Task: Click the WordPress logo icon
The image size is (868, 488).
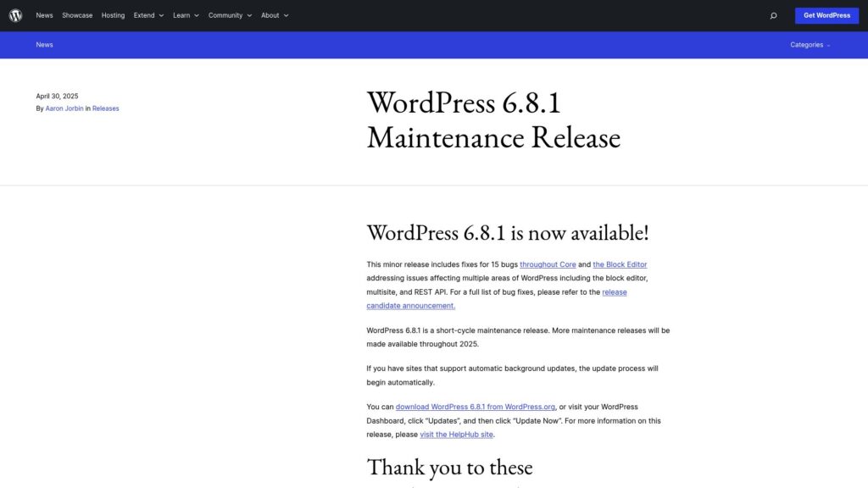Action: click(x=15, y=15)
